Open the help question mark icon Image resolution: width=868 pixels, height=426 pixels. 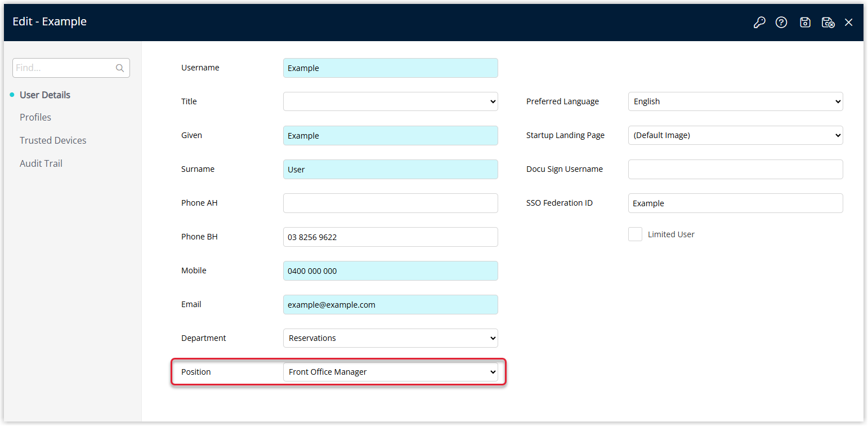coord(781,23)
